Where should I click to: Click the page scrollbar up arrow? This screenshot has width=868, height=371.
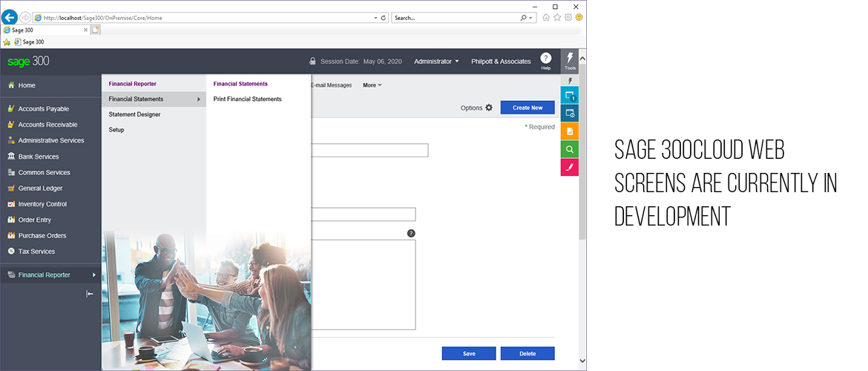582,58
